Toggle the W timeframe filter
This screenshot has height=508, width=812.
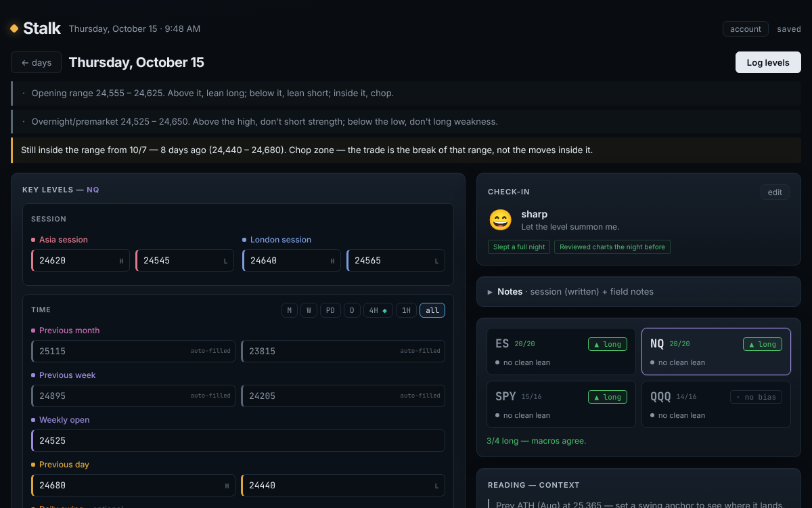(309, 310)
